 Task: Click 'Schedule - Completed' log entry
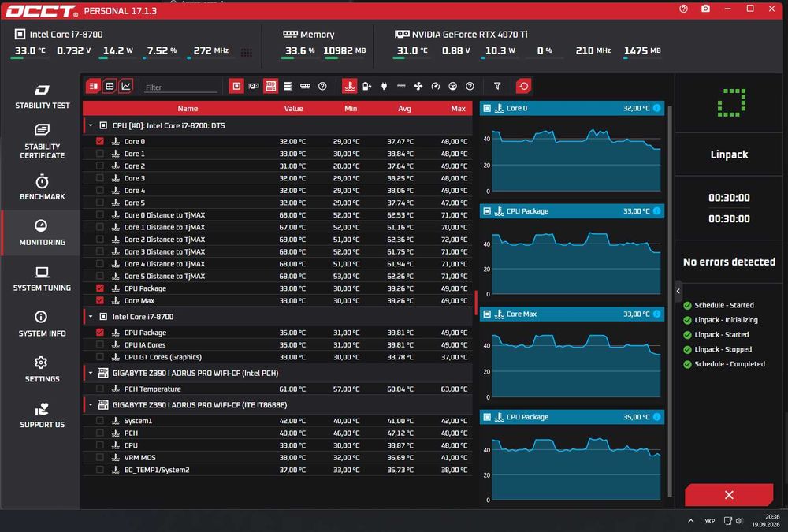(730, 364)
